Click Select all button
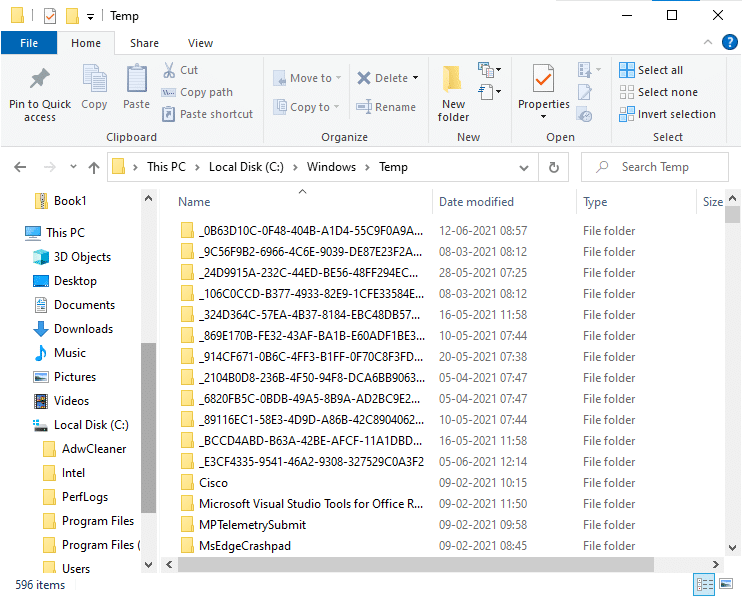Screen dimensions: 742x597 (651, 70)
